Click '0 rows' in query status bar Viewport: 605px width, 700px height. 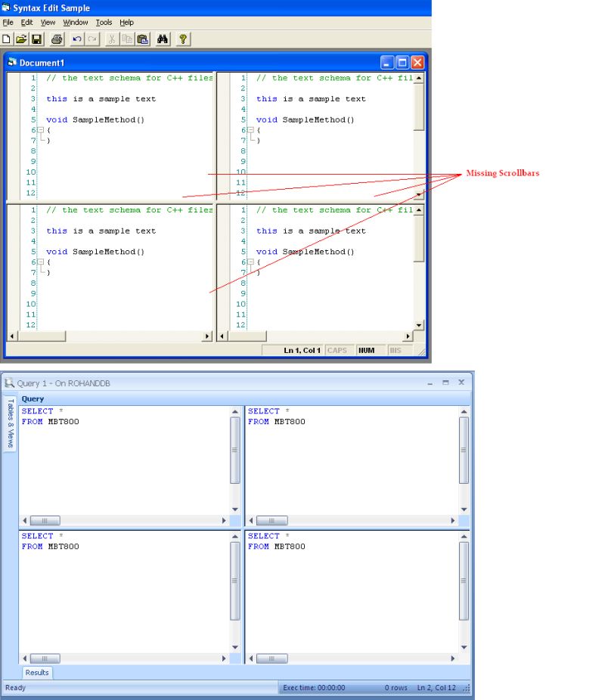pyautogui.click(x=396, y=687)
